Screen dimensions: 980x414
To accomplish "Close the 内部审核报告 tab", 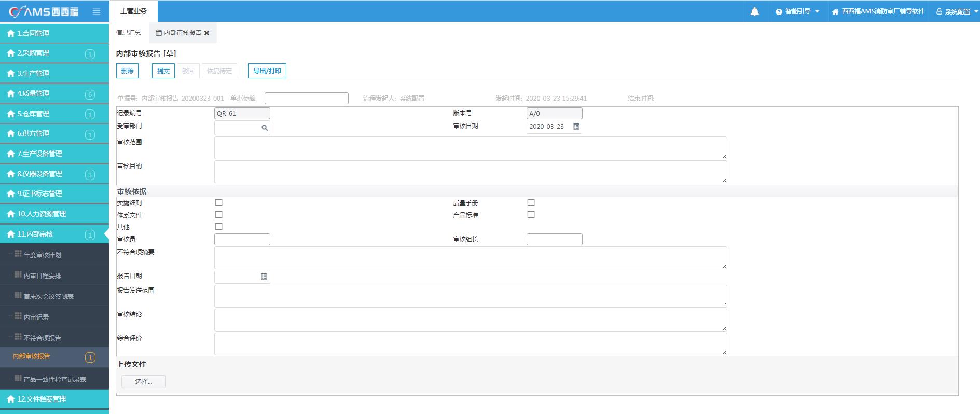I will pyautogui.click(x=206, y=33).
